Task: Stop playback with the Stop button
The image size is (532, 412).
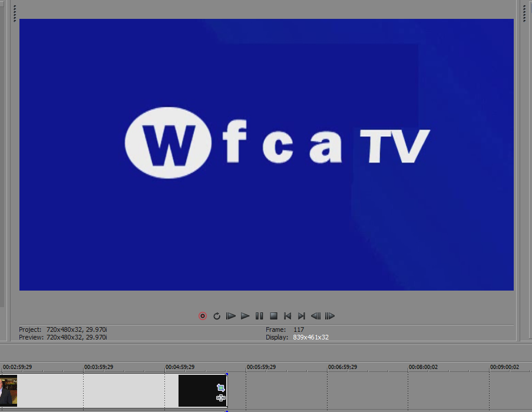Action: coord(273,316)
